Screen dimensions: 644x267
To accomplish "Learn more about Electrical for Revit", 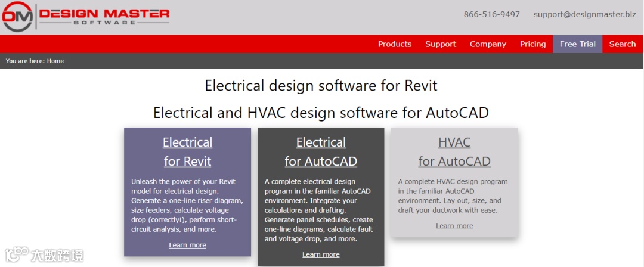I will [x=188, y=245].
